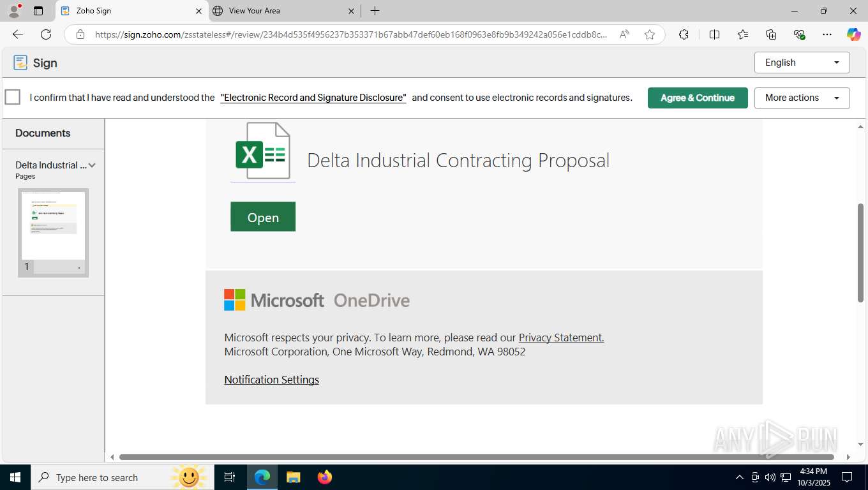Click the URL address bar

click(351, 34)
